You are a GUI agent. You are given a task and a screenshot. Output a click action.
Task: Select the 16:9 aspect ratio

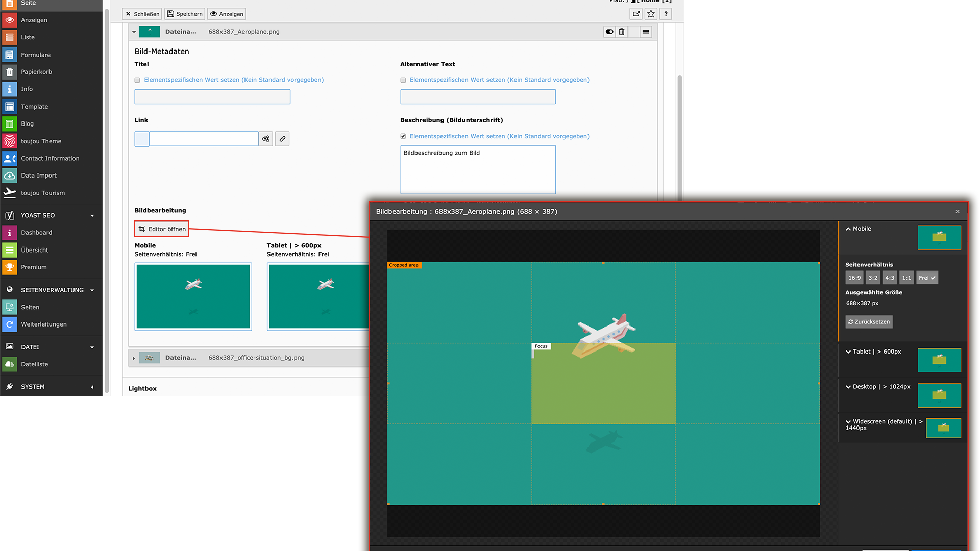click(x=854, y=278)
